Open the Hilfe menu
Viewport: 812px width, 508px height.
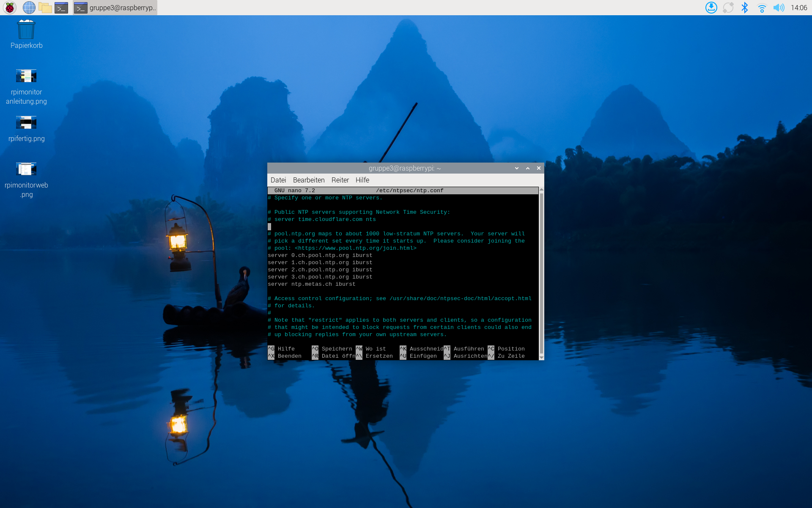pyautogui.click(x=362, y=180)
